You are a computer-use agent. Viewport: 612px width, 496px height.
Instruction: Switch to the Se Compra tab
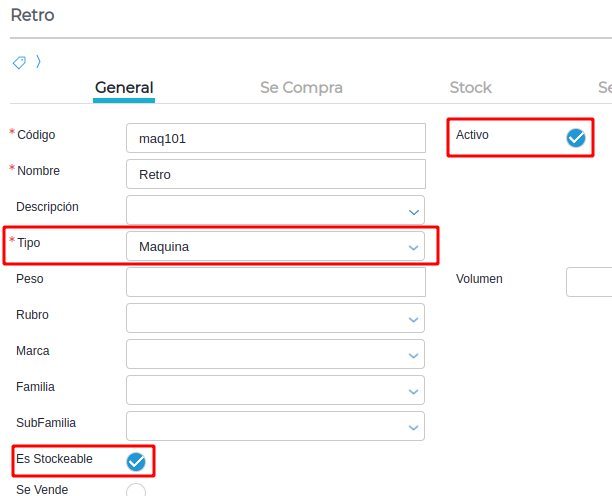[301, 88]
